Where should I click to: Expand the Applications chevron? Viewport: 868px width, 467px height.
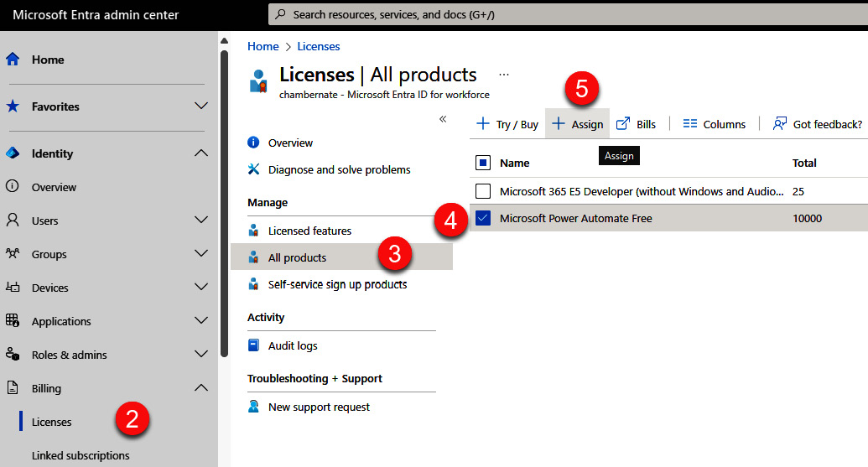pos(201,320)
